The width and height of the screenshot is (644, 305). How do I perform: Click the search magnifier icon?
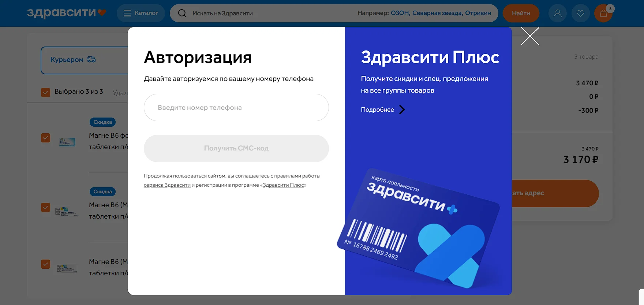pos(182,14)
